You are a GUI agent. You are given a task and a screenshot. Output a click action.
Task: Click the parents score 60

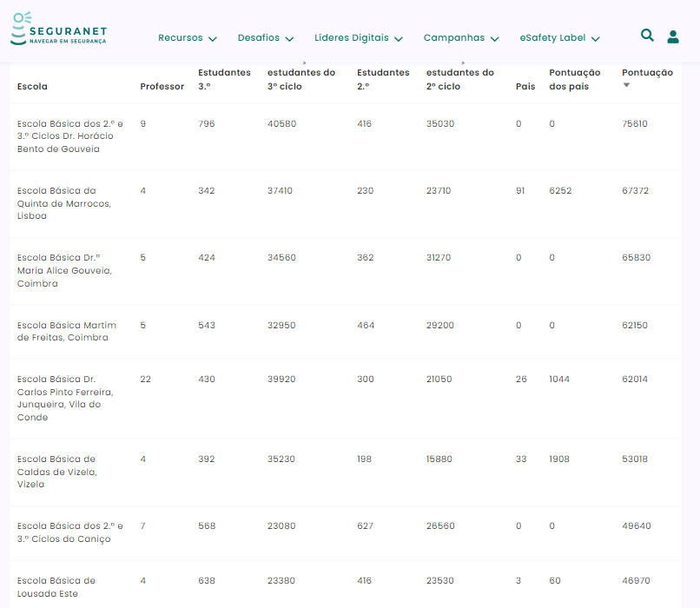tap(554, 581)
